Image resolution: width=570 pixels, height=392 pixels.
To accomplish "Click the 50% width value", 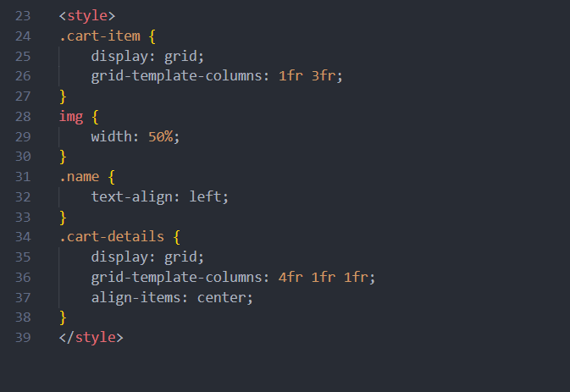I will click(x=161, y=136).
